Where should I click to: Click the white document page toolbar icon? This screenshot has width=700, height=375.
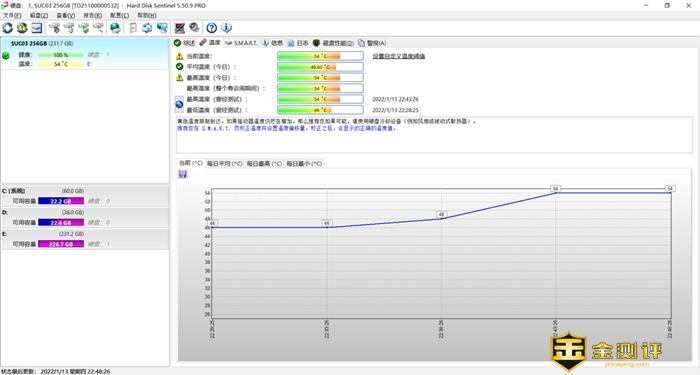(133, 28)
